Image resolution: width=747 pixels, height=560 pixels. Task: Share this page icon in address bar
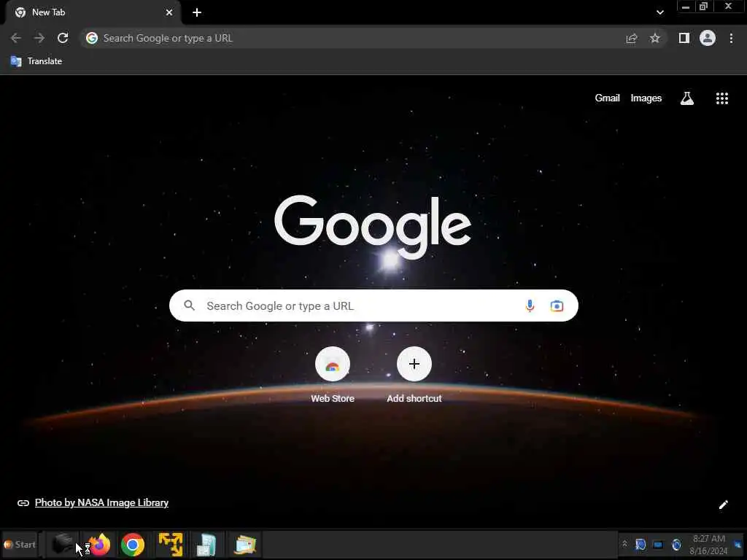632,39
